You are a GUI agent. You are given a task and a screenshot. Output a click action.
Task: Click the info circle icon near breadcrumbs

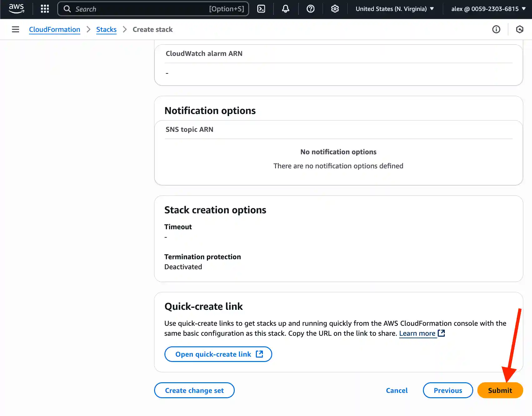point(496,29)
